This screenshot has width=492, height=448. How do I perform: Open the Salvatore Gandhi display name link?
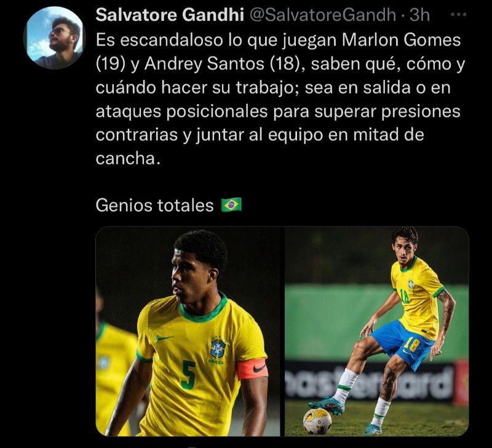pyautogui.click(x=170, y=15)
